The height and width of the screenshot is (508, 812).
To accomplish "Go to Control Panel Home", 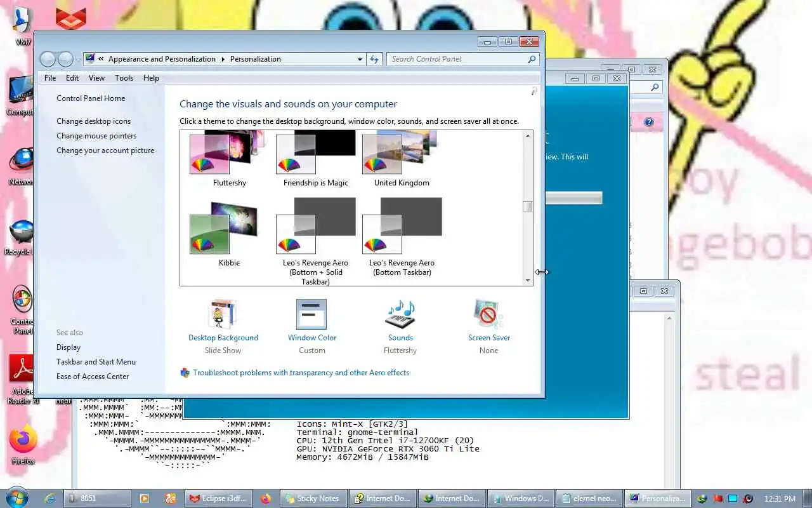I will pyautogui.click(x=91, y=98).
